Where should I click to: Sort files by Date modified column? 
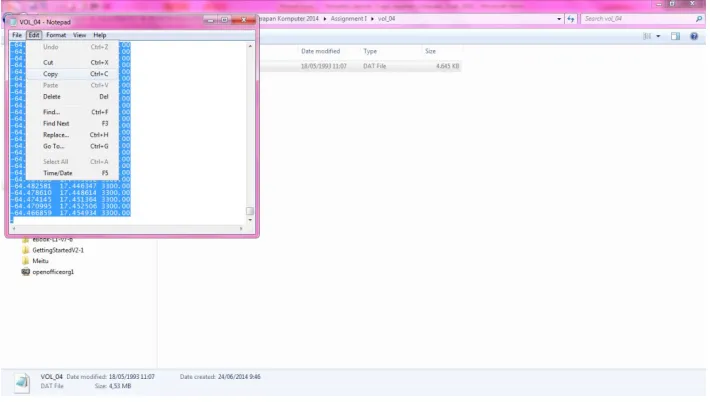[321, 51]
